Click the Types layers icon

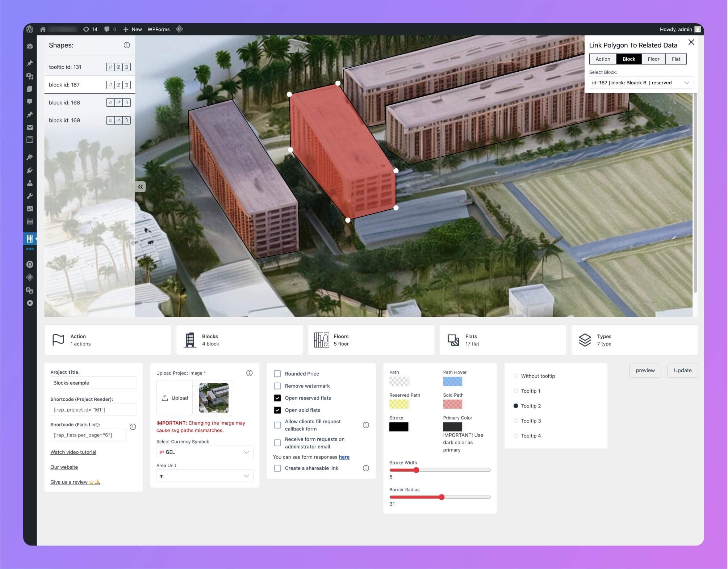click(585, 340)
